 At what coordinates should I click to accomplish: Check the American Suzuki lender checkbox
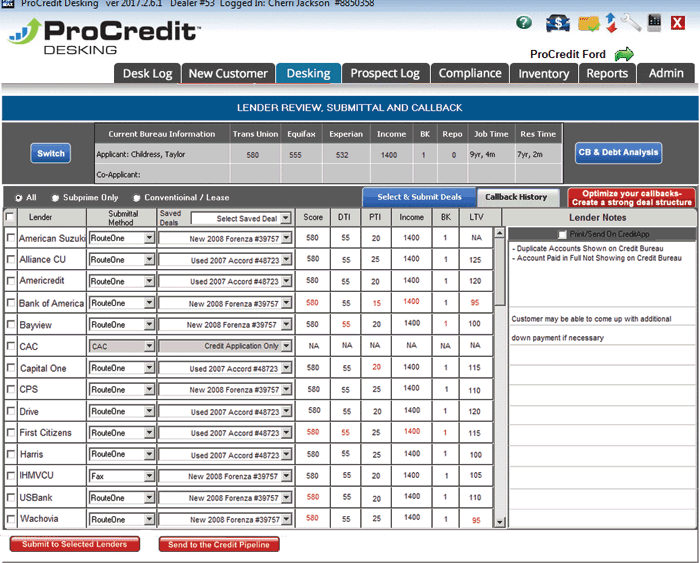(11, 238)
